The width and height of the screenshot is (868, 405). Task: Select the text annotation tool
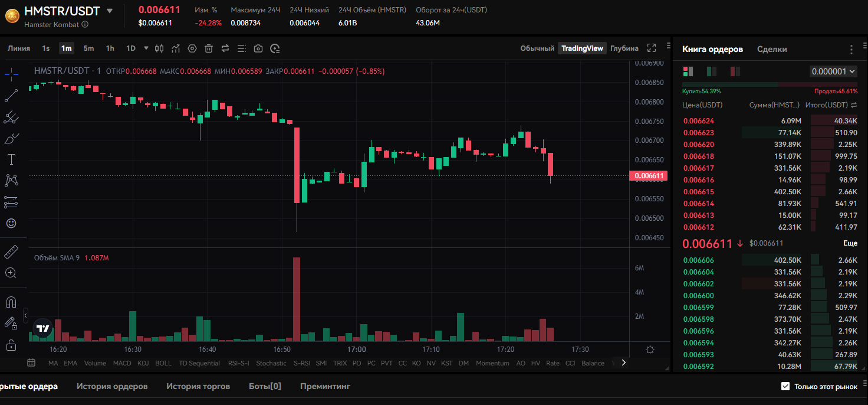coord(11,159)
